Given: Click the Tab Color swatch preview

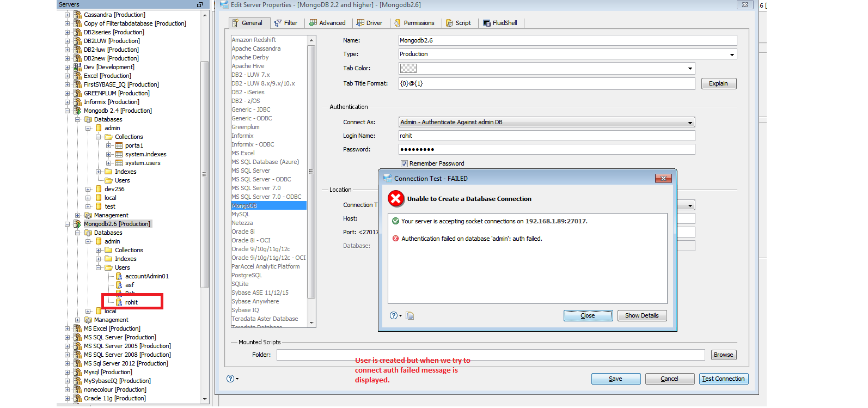Looking at the screenshot, I should [408, 69].
